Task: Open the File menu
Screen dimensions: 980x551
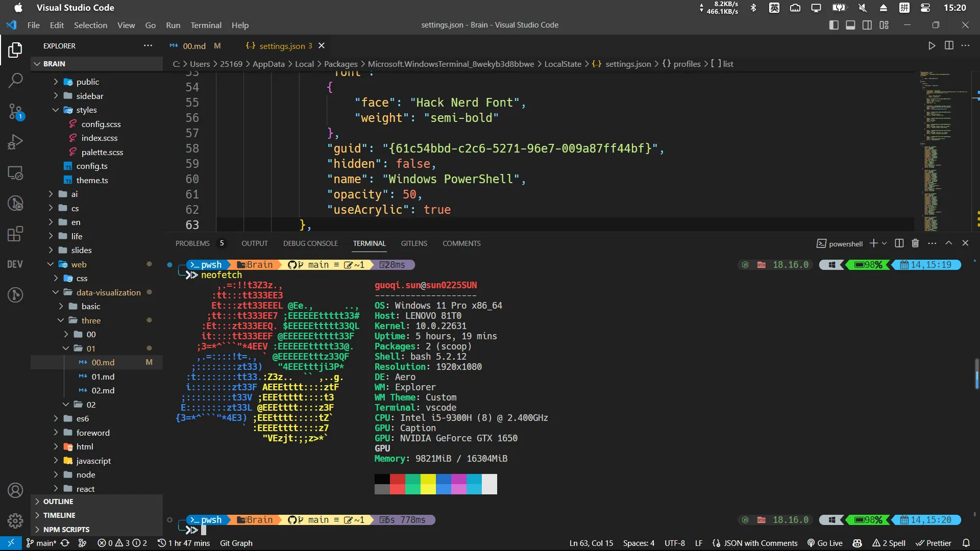Action: click(x=33, y=25)
